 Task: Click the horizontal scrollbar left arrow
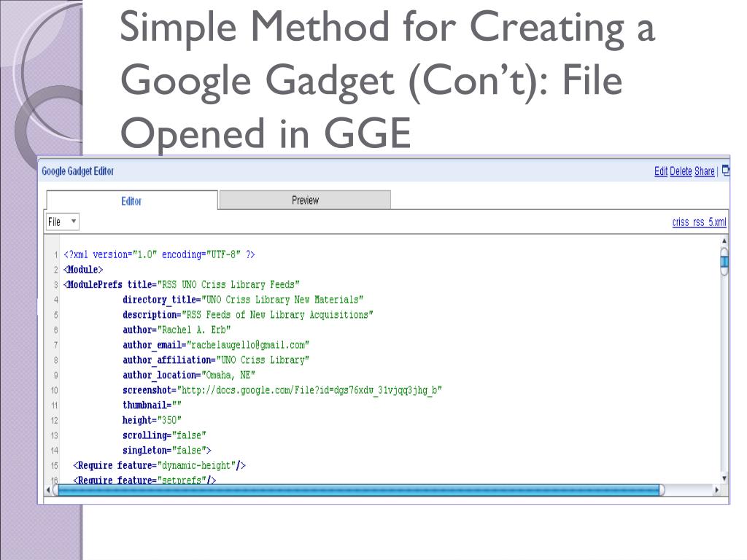pos(48,489)
